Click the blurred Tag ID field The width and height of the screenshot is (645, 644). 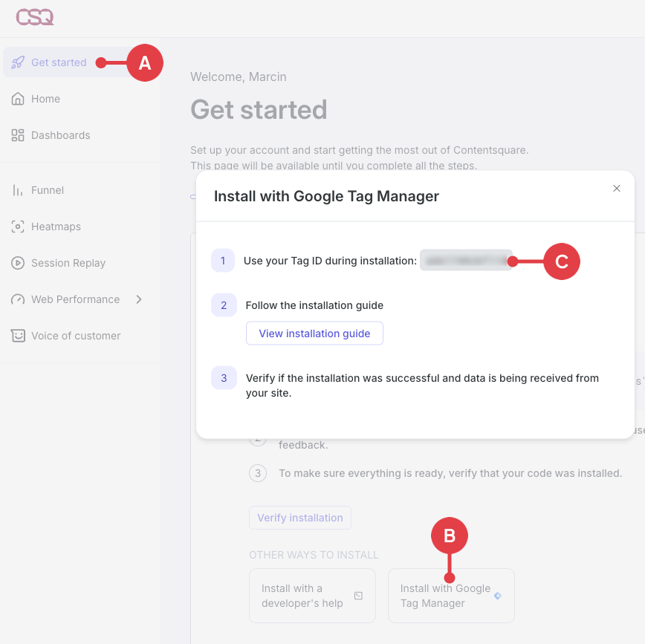pyautogui.click(x=466, y=260)
